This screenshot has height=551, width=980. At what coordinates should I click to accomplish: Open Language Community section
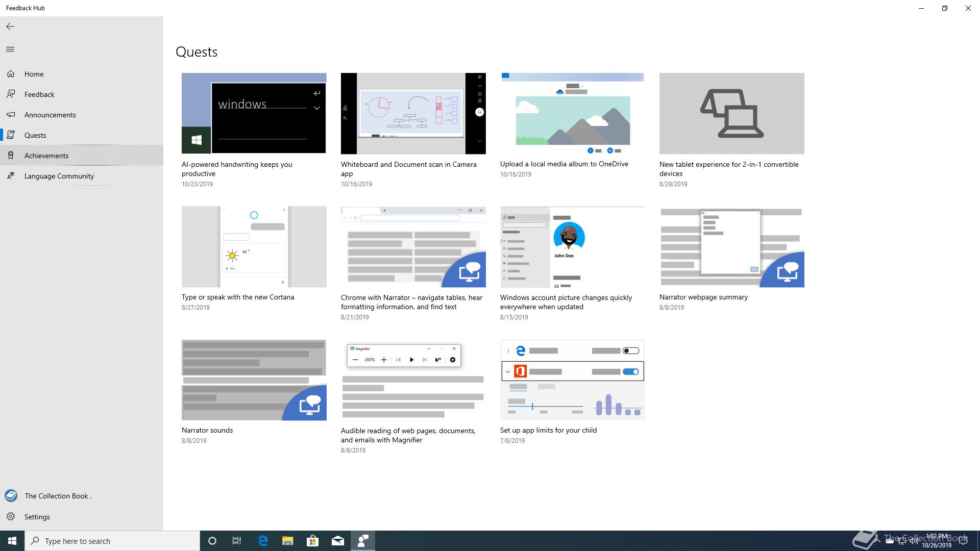[x=82, y=176]
